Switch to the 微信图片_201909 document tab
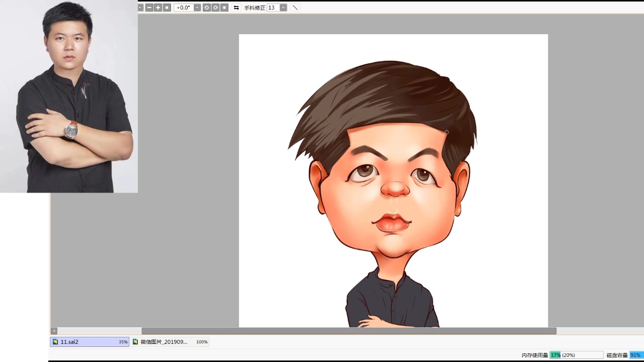This screenshot has width=644, height=362. click(170, 342)
